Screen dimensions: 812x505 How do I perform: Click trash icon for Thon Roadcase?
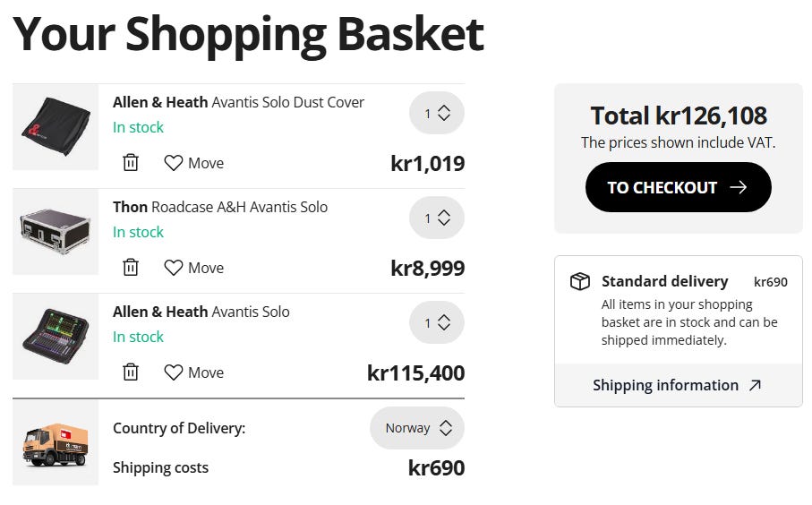[131, 268]
